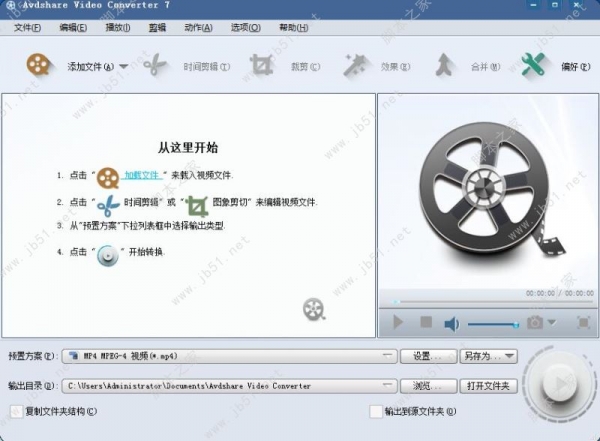600x441 pixels.
Task: Click the Add File film reel icon
Action: (x=38, y=64)
